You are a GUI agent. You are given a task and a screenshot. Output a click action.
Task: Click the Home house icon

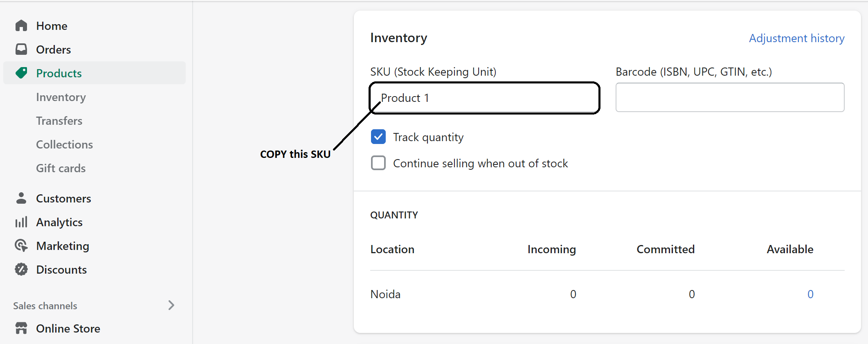click(21, 26)
